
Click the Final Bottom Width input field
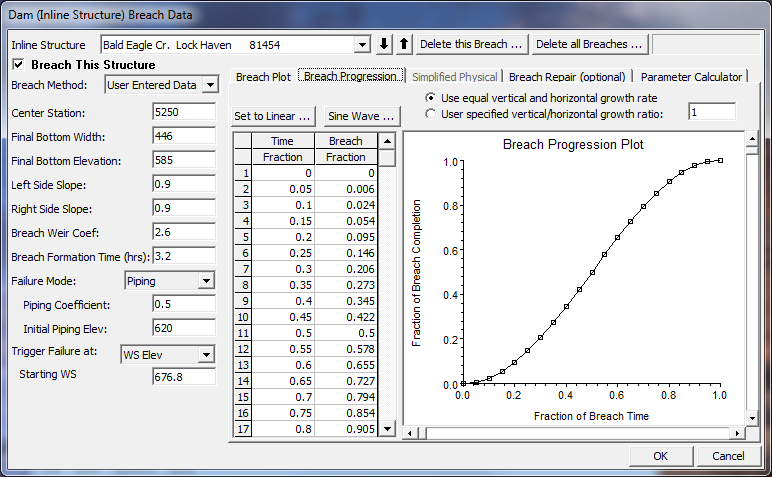[x=184, y=137]
